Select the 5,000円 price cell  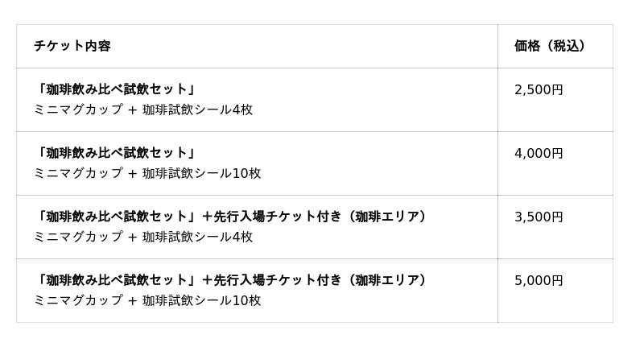539,280
